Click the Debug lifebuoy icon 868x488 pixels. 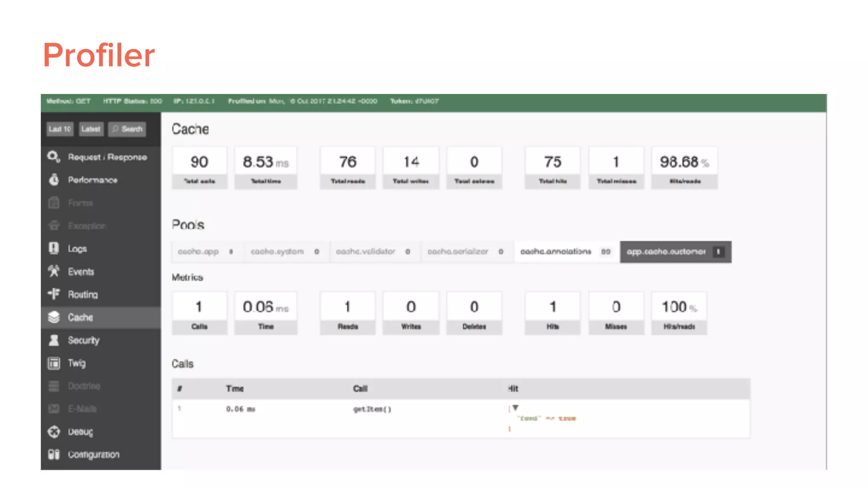click(x=53, y=432)
